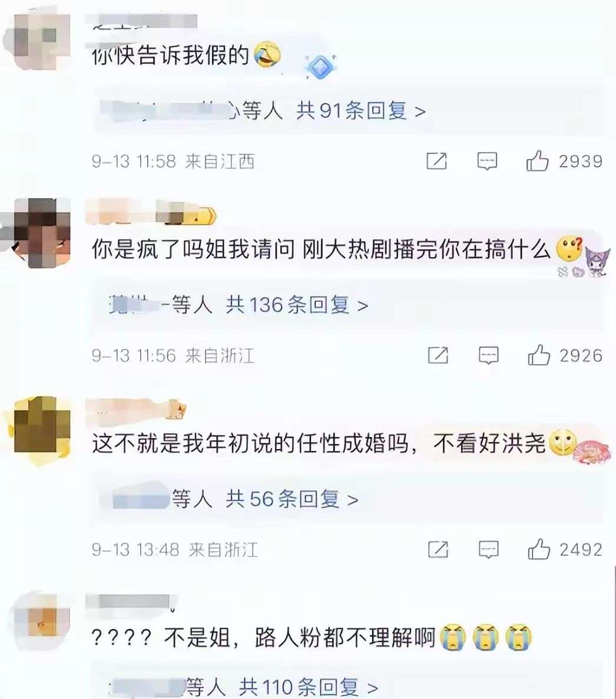Share the 9-13 11:56 comment

(x=438, y=355)
